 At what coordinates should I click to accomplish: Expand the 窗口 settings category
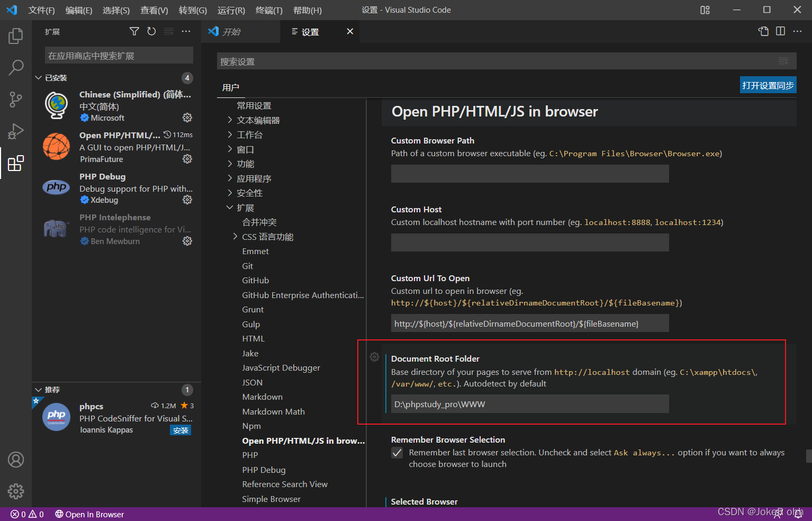tap(230, 149)
